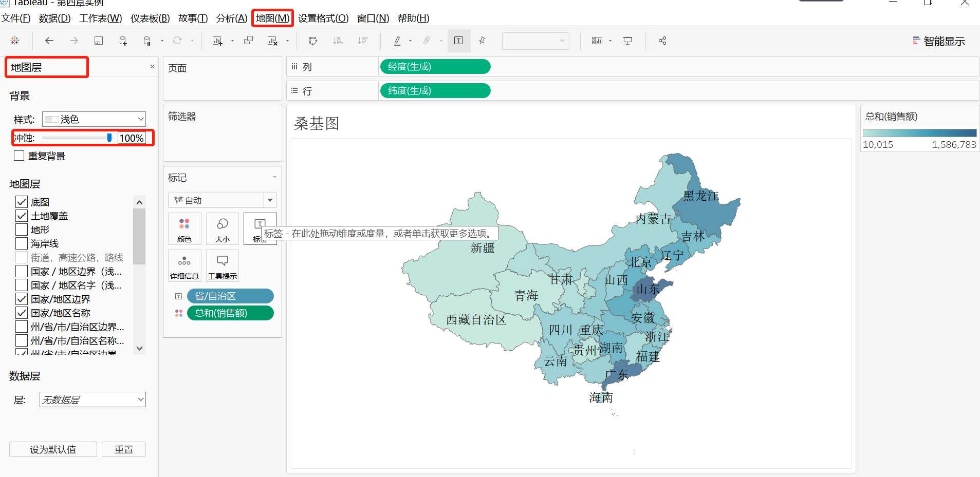Screen dimensions: 980x477
Task: Open the 仪表板(B) menu
Action: [x=150, y=18]
